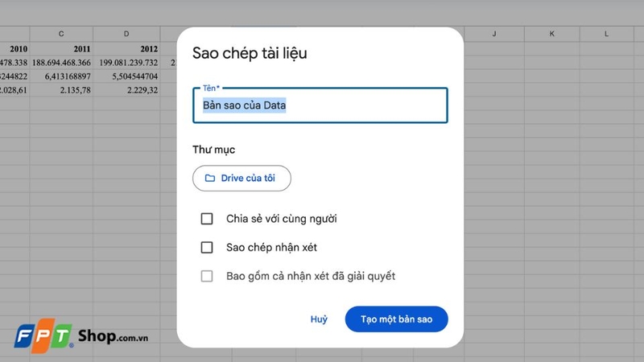This screenshot has height=362, width=644.
Task: Tick the "Sao chép nhận xét" checkbox
Action: click(x=207, y=248)
